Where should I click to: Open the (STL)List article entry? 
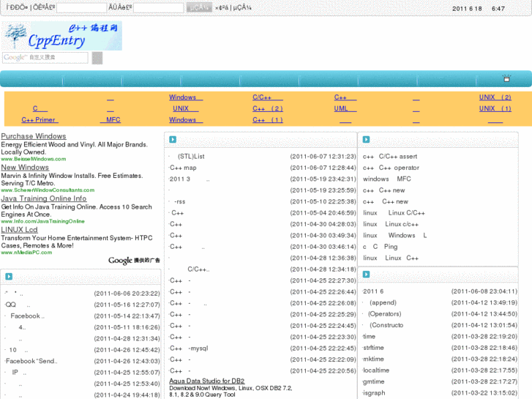coord(191,157)
